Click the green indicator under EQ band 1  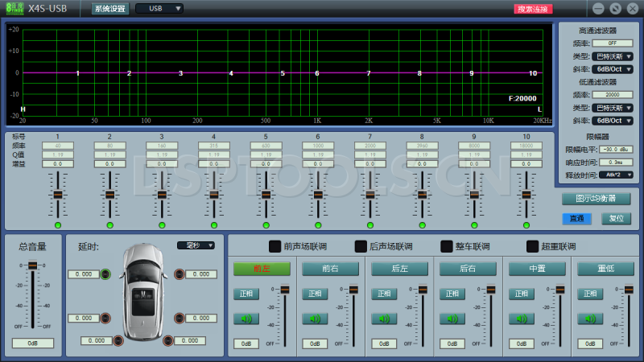tap(58, 225)
